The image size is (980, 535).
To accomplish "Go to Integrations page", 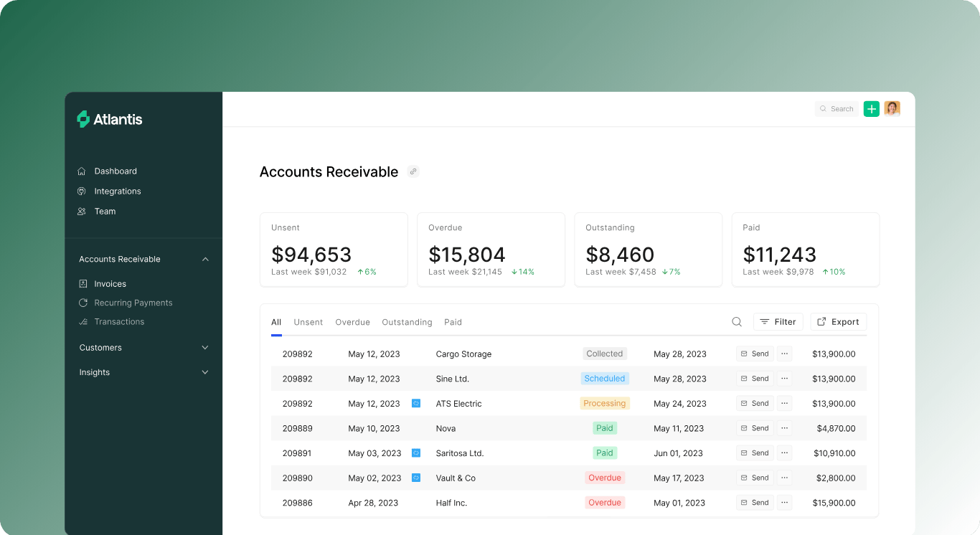I will point(117,191).
